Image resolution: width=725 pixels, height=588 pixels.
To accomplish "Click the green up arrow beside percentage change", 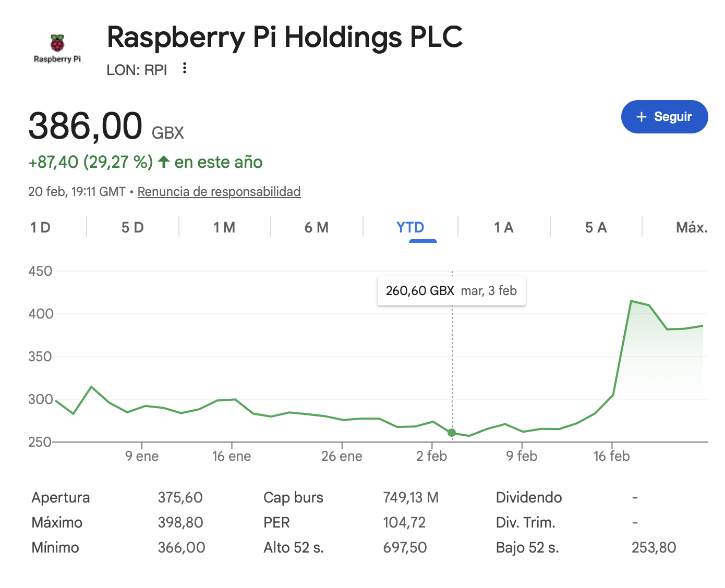I will [164, 162].
